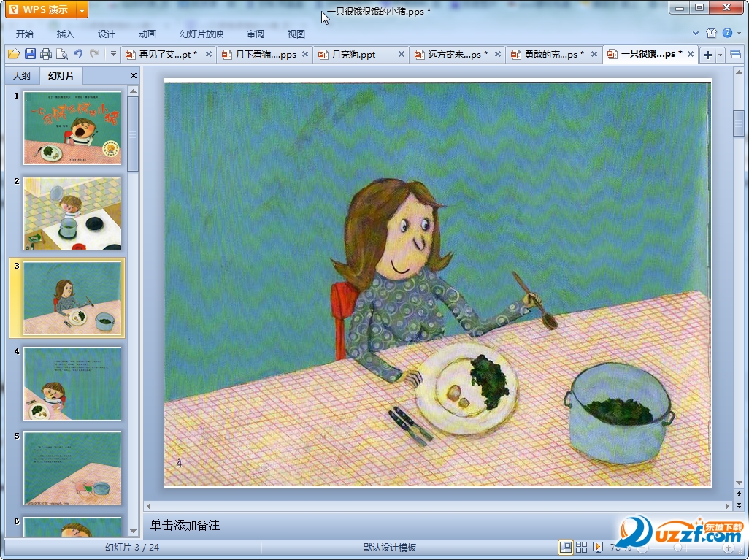
Task: Zoom in with the plus button
Action: coord(729,548)
